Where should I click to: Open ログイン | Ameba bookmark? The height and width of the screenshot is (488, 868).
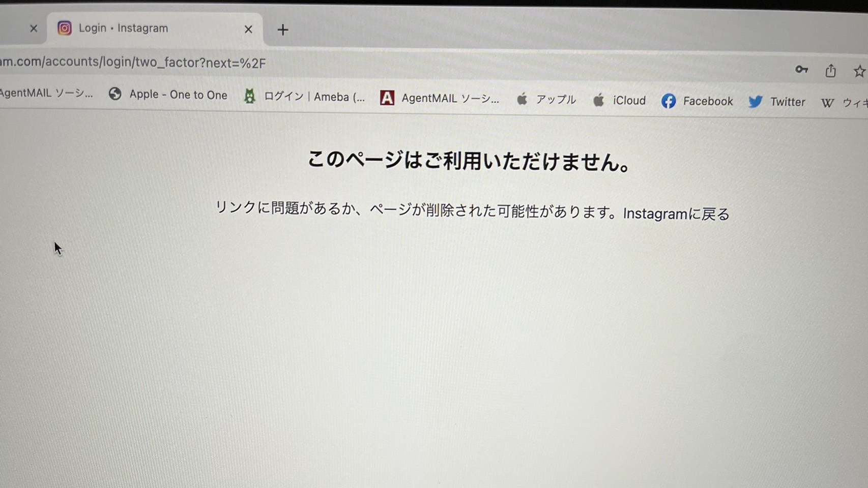point(305,97)
